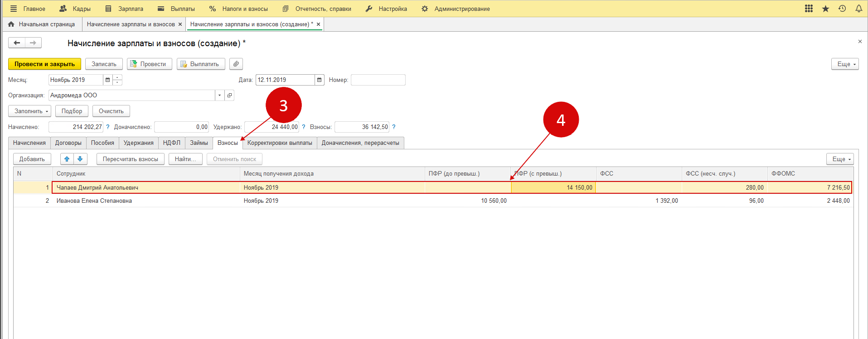Click the Дата input field
This screenshot has height=339, width=868.
tap(285, 80)
